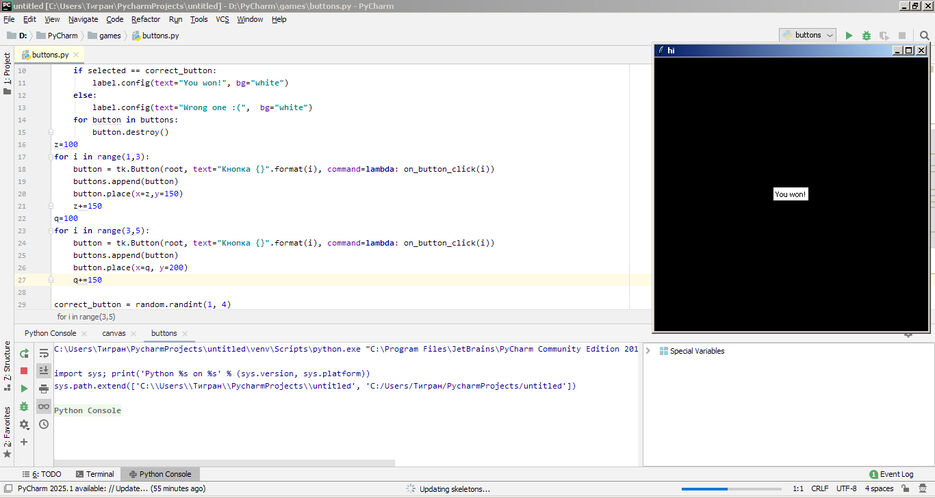This screenshot has width=935, height=498.
Task: Open the buttons run configuration dropdown
Action: 807,35
